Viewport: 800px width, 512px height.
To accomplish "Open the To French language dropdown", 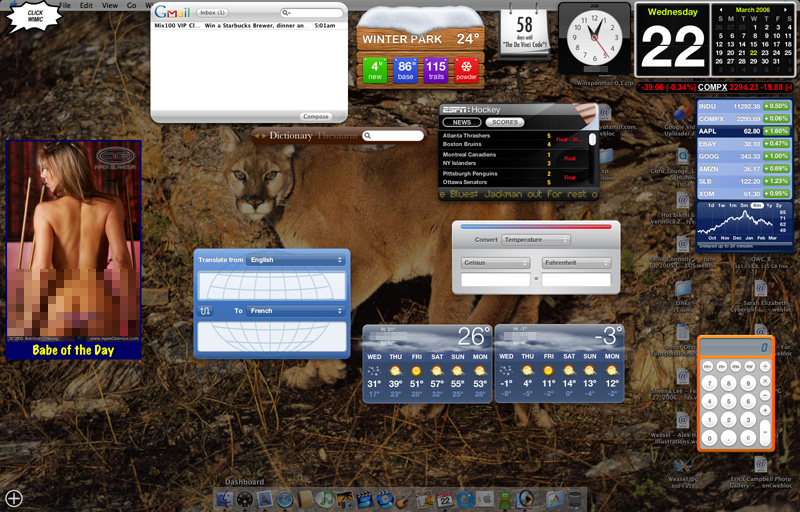I will [296, 311].
